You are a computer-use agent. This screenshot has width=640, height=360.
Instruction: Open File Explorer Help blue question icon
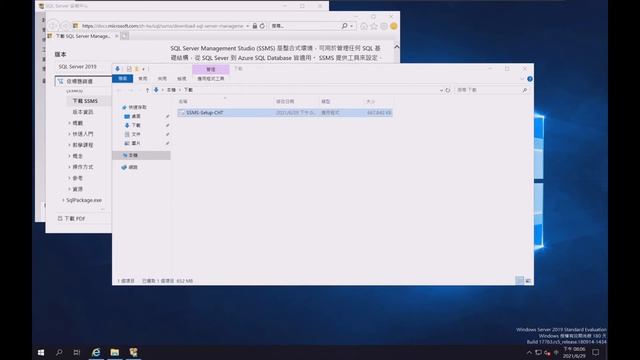pos(530,79)
